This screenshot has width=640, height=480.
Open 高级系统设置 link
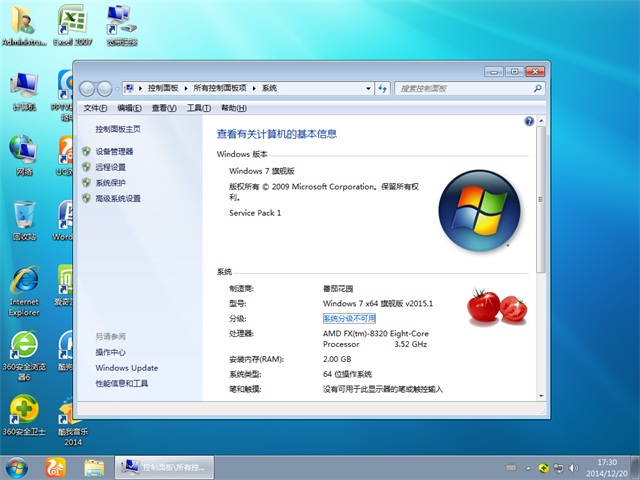click(x=118, y=198)
